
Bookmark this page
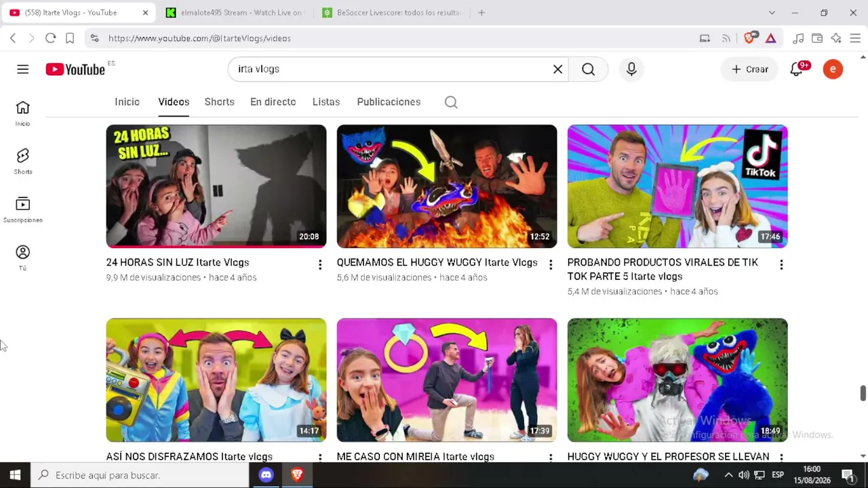click(x=70, y=39)
